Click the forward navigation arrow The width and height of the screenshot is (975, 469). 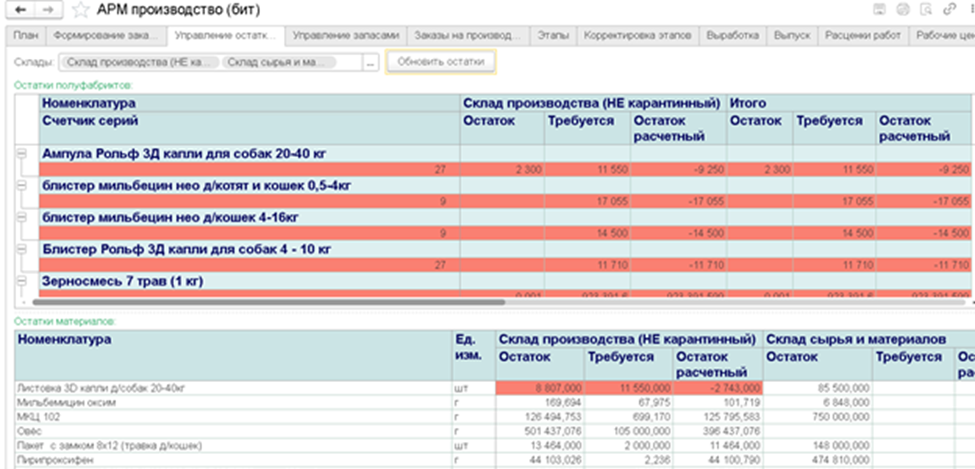point(47,10)
